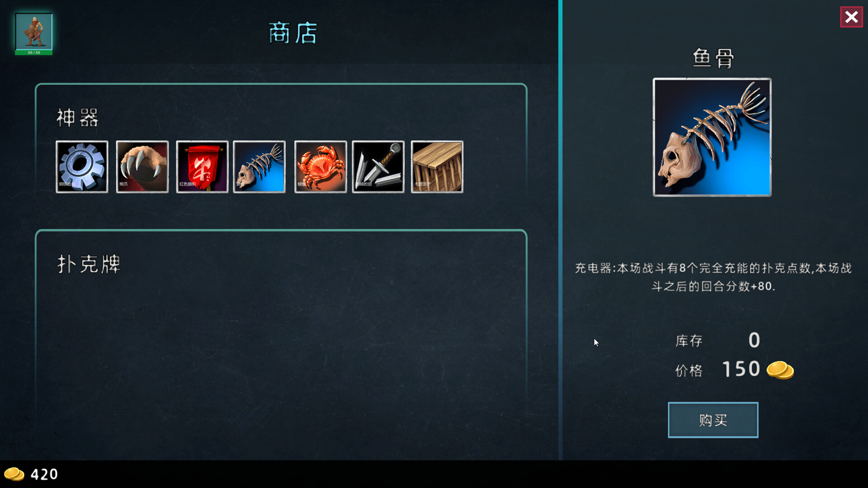Click the price value 150
Screen dimensions: 868x488
click(741, 369)
